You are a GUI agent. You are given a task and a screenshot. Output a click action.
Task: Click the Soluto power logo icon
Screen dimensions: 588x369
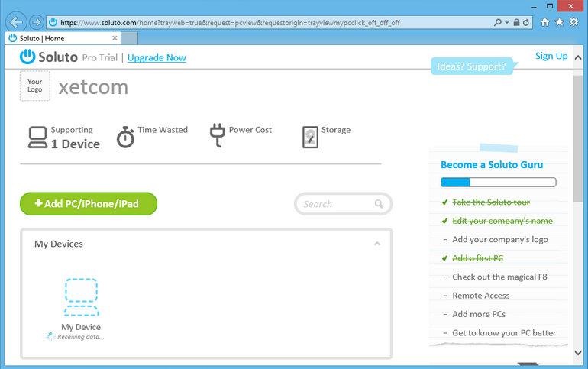click(x=27, y=57)
